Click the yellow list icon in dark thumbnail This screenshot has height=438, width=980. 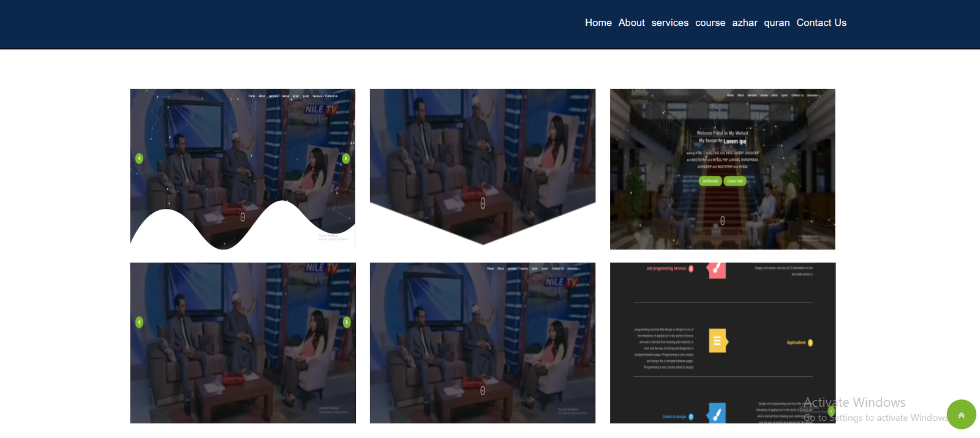[717, 341]
